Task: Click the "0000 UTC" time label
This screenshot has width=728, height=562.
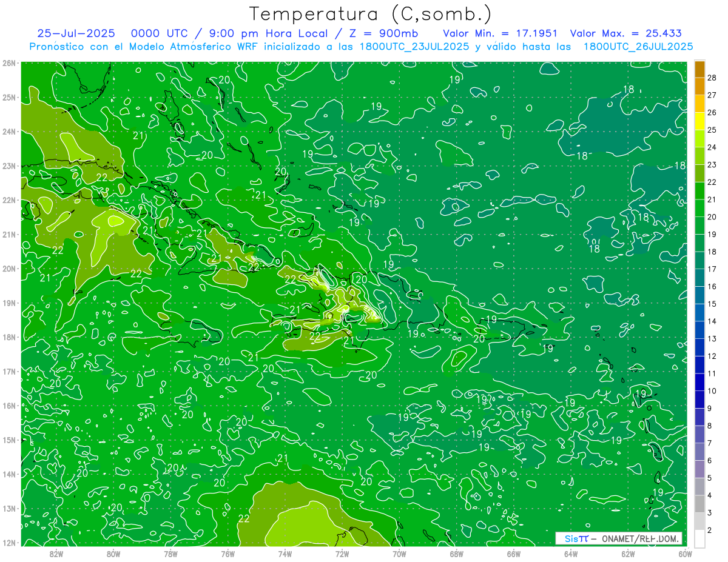Action: point(158,33)
